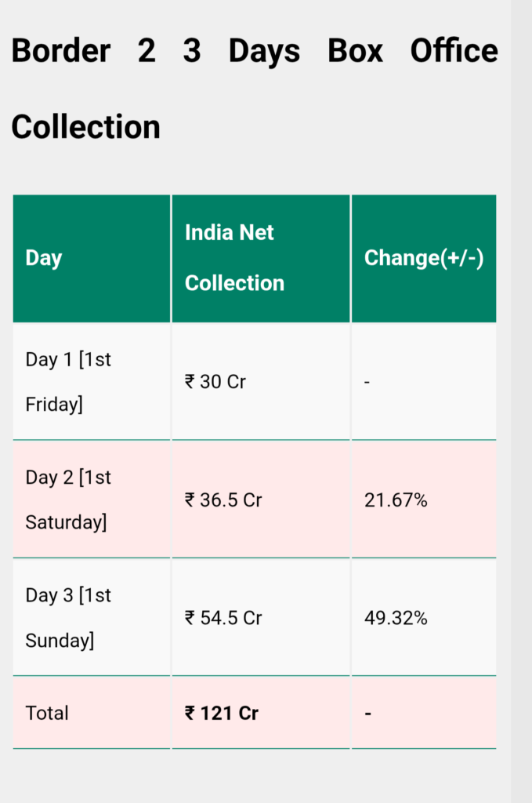Select the 'Day' column header
The width and height of the screenshot is (532, 803).
click(x=44, y=258)
